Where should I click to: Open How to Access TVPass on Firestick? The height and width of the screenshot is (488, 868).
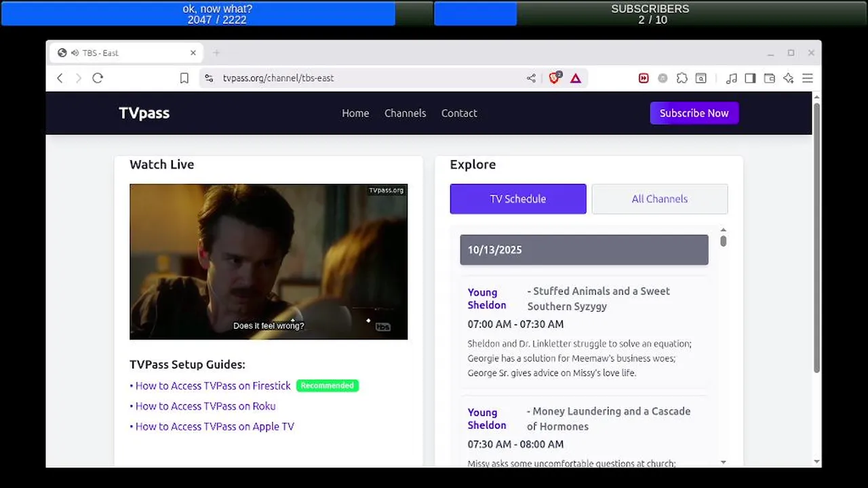click(x=213, y=386)
